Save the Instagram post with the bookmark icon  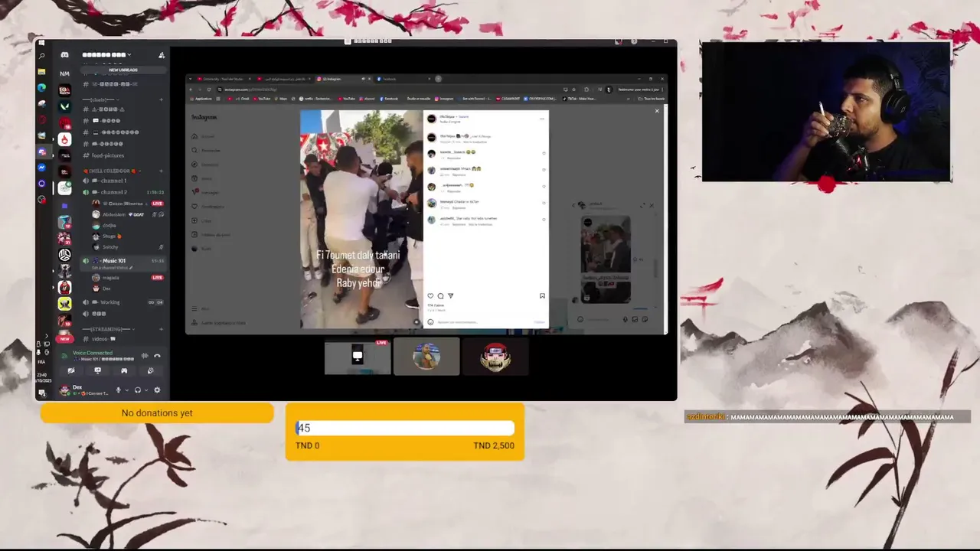click(542, 295)
